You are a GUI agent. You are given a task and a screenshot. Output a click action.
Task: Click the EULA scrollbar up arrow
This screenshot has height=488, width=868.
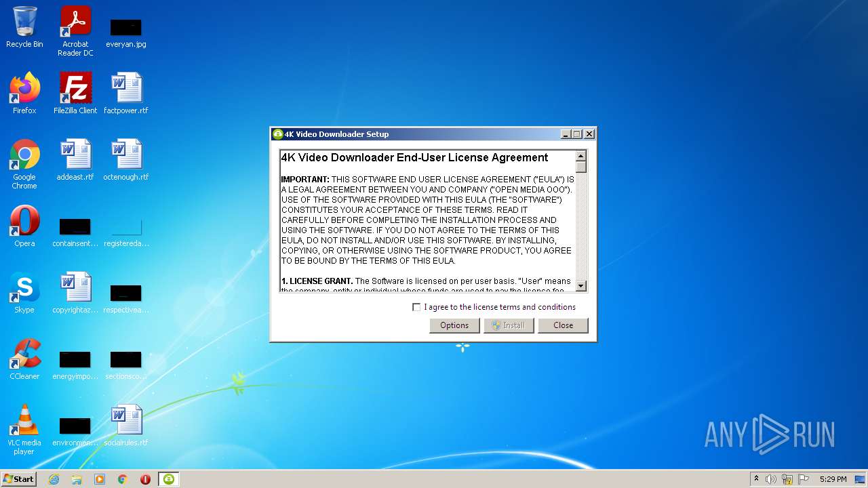coord(580,156)
